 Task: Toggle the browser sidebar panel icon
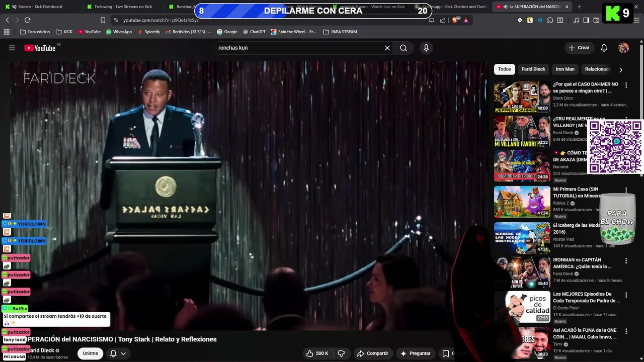pyautogui.click(x=586, y=20)
